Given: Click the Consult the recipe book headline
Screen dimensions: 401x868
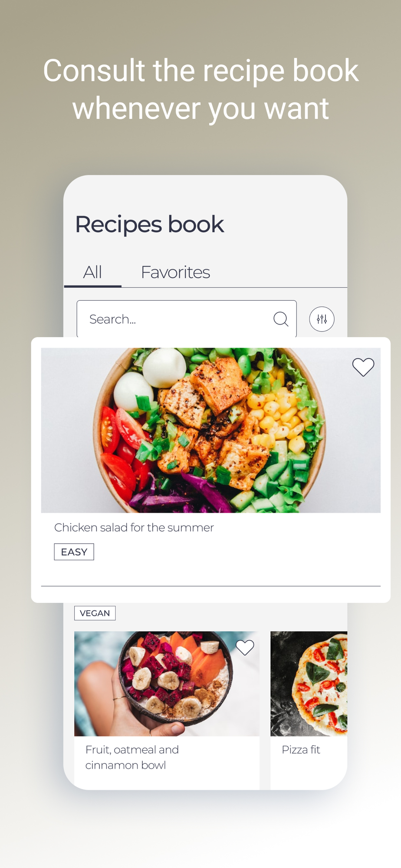Looking at the screenshot, I should coord(200,89).
